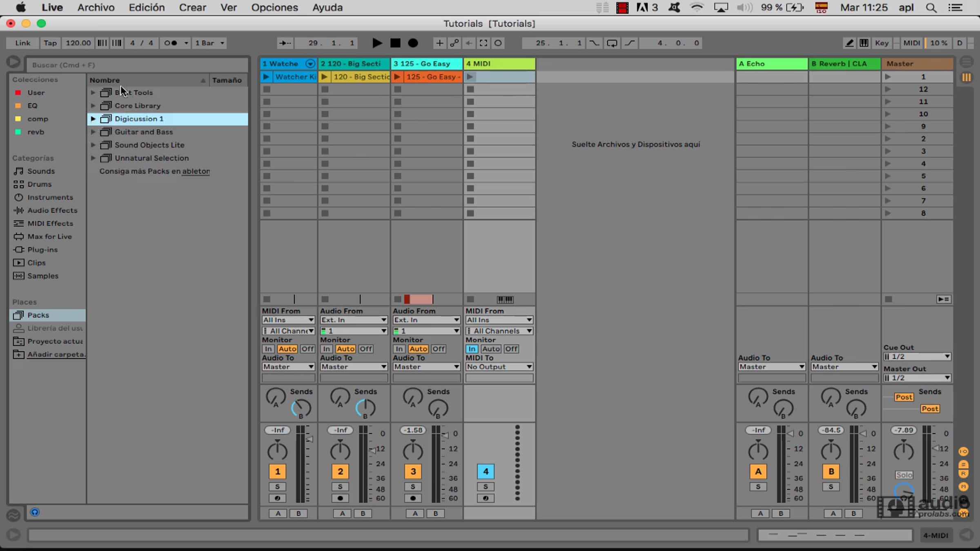Open Master Out 1/2 dropdown
Screen dimensions: 980x551
917,378
